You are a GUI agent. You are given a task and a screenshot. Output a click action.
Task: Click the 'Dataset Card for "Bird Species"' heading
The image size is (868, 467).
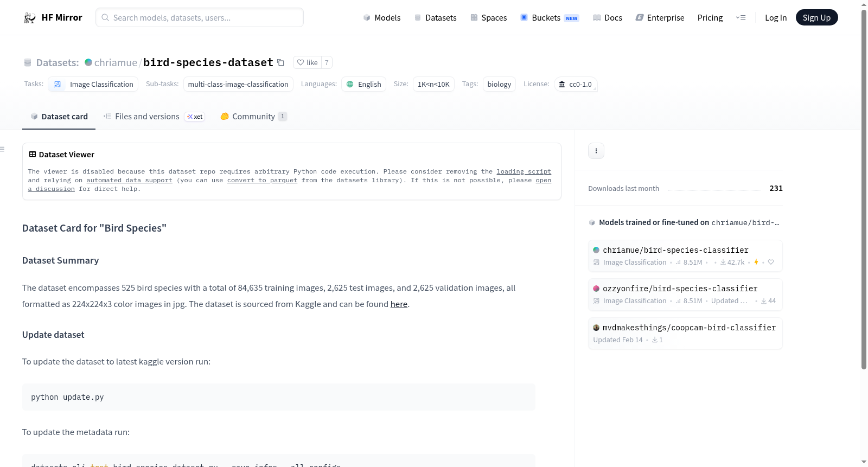point(94,228)
